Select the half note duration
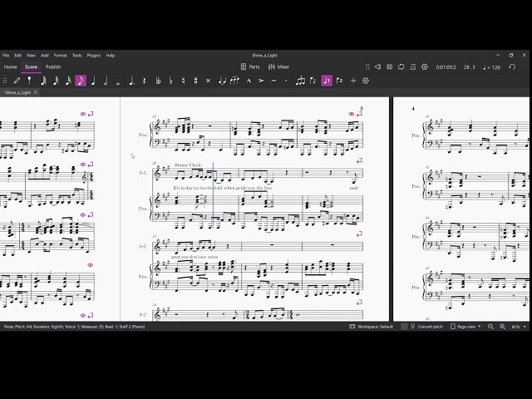This screenshot has width=532, height=399. (106, 81)
